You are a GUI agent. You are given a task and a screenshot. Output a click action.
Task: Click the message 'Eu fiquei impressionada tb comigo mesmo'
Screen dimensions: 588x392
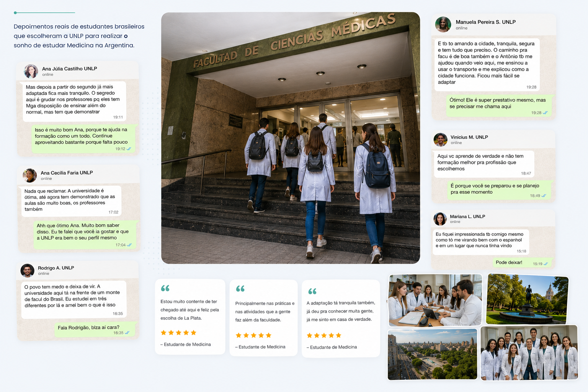481,242
